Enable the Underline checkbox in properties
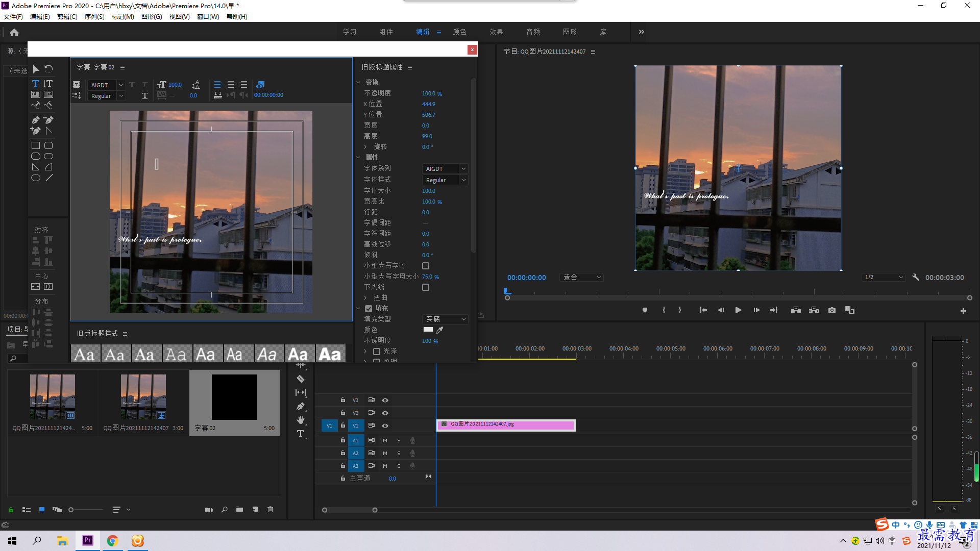The height and width of the screenshot is (551, 980). tap(426, 287)
